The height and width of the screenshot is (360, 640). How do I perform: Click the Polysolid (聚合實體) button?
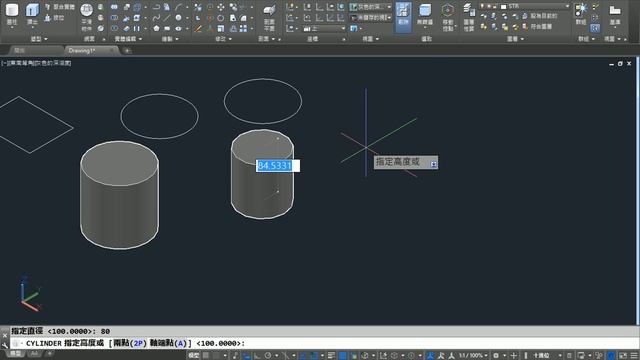60,7
